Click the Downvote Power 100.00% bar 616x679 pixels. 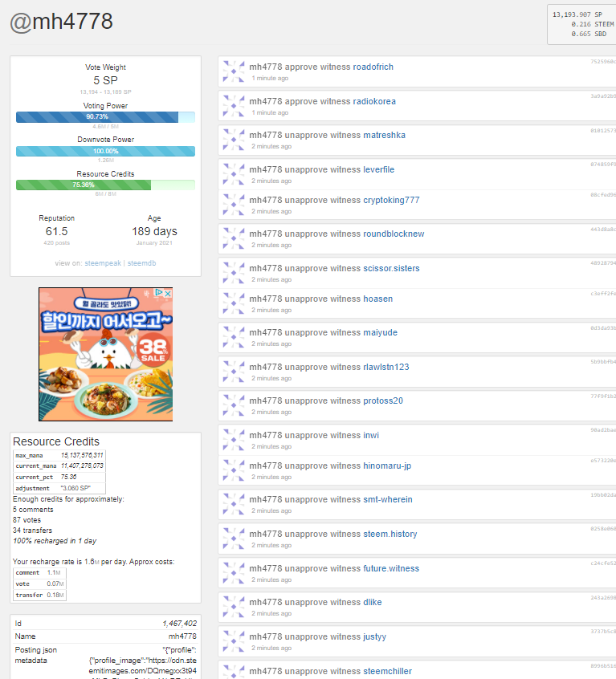[106, 151]
